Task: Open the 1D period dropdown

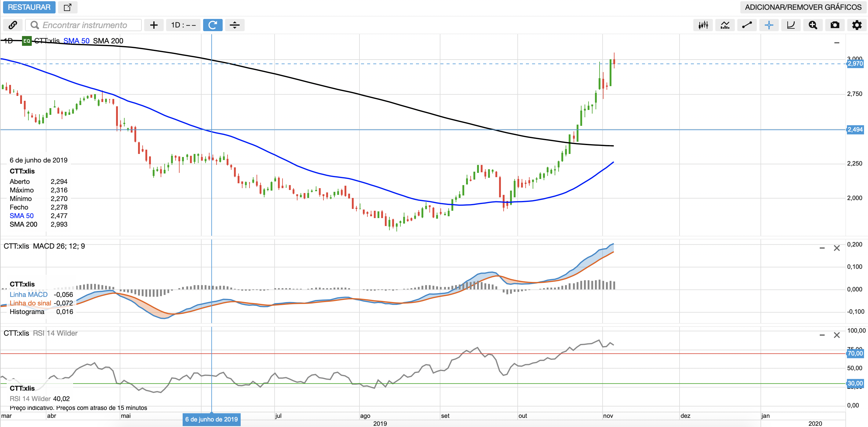Action: tap(183, 25)
